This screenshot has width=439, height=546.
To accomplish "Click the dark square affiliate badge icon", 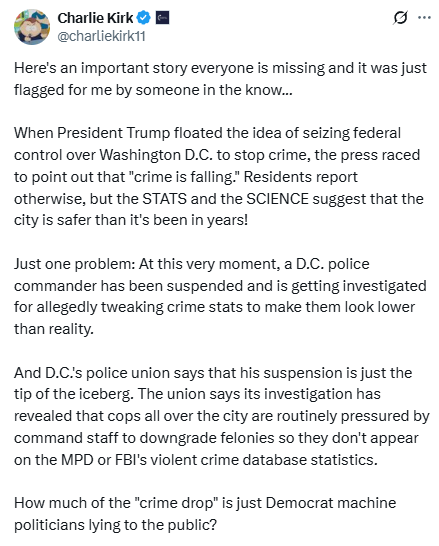I will click(162, 18).
